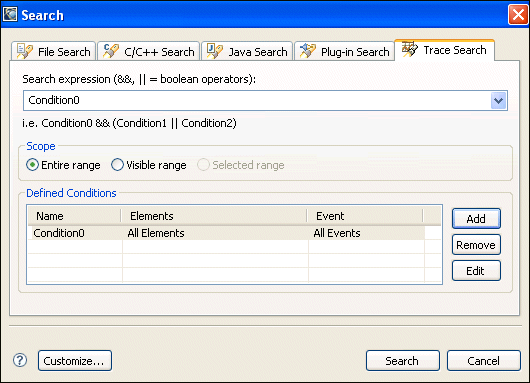This screenshot has width=530, height=383.
Task: Click the Elements column header
Action: (214, 216)
